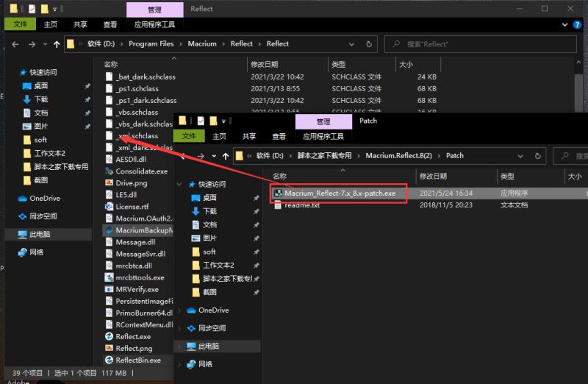Click vertical scrollbar in Reflect window
Image resolution: width=588 pixels, height=384 pixels.
pyautogui.click(x=578, y=92)
